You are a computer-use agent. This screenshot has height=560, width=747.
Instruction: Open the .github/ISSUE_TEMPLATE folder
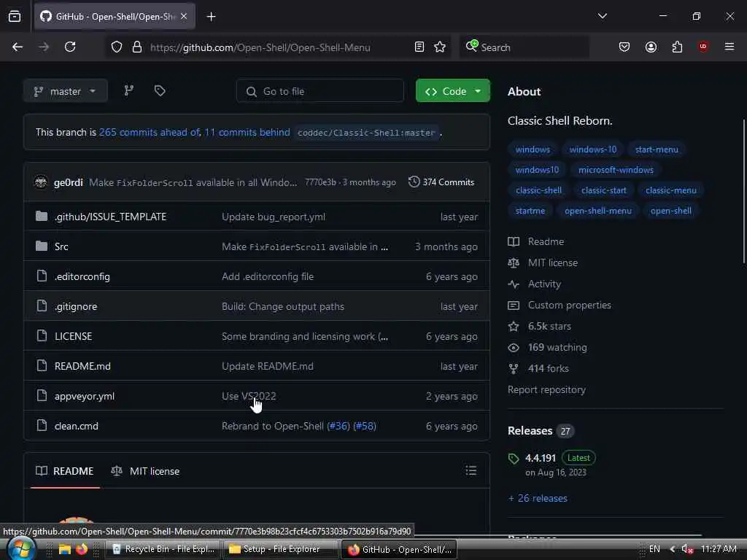click(110, 217)
